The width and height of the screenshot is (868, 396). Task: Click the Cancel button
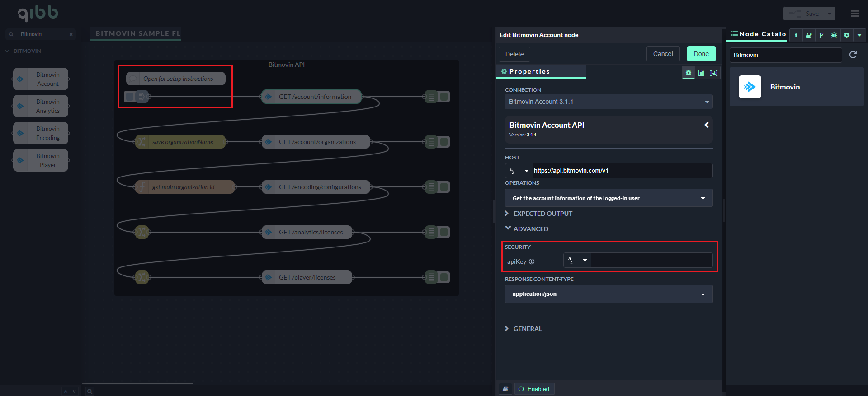pos(663,54)
